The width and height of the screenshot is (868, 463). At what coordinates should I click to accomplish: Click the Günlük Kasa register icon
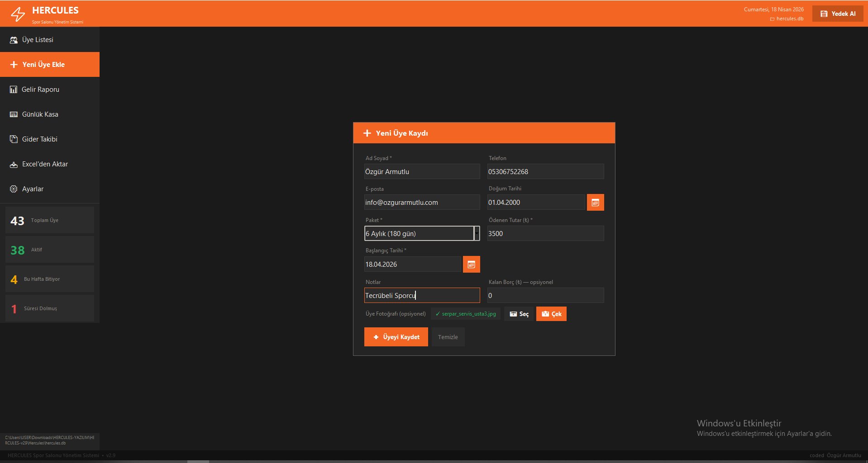(x=14, y=114)
